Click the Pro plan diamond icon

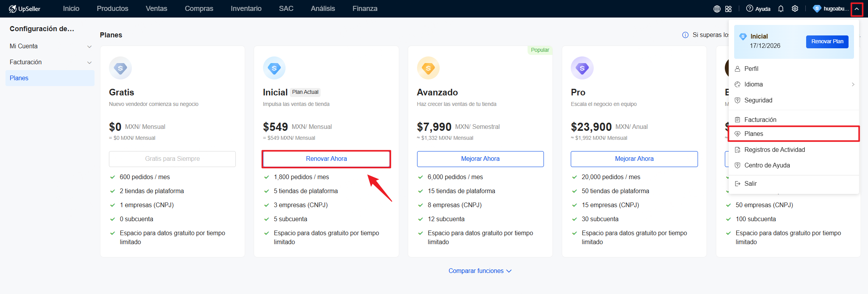point(582,68)
